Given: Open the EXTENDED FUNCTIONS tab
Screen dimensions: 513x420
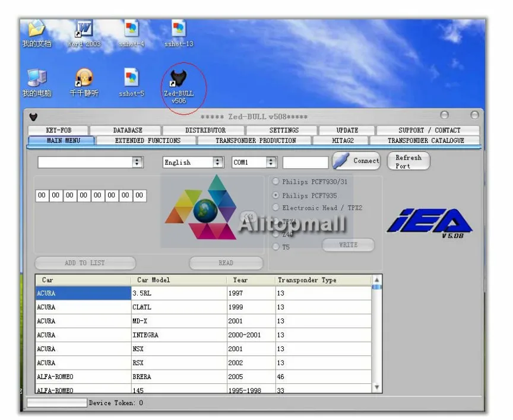Looking at the screenshot, I should (x=147, y=141).
